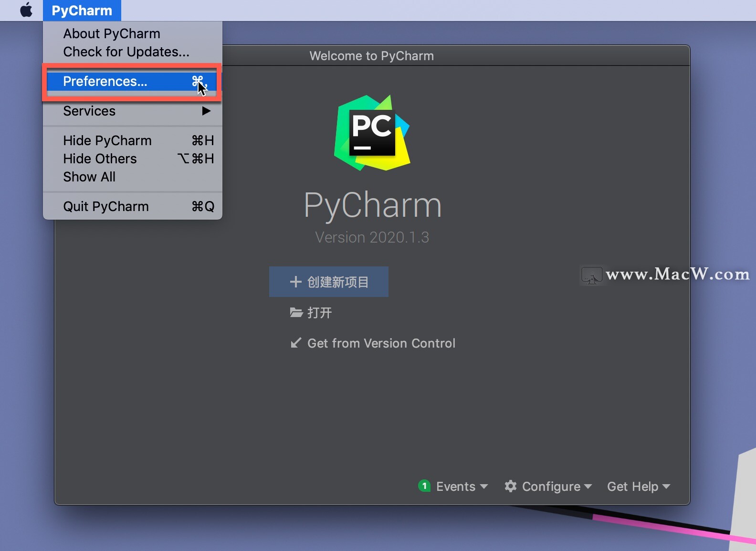Click the folder icon beside 打开

tap(296, 313)
